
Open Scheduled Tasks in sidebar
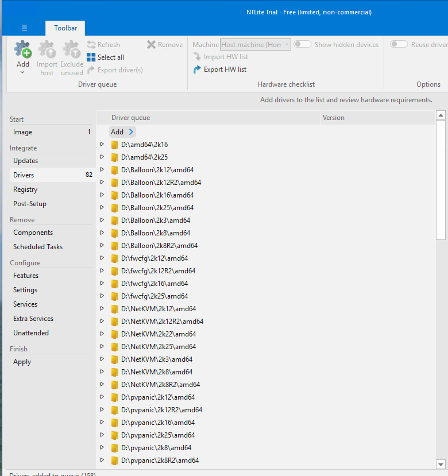tap(52, 247)
